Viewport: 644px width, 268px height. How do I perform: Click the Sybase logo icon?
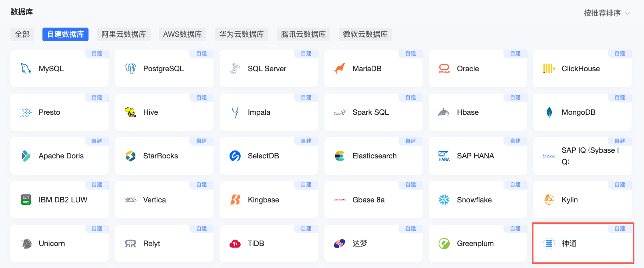point(549,156)
